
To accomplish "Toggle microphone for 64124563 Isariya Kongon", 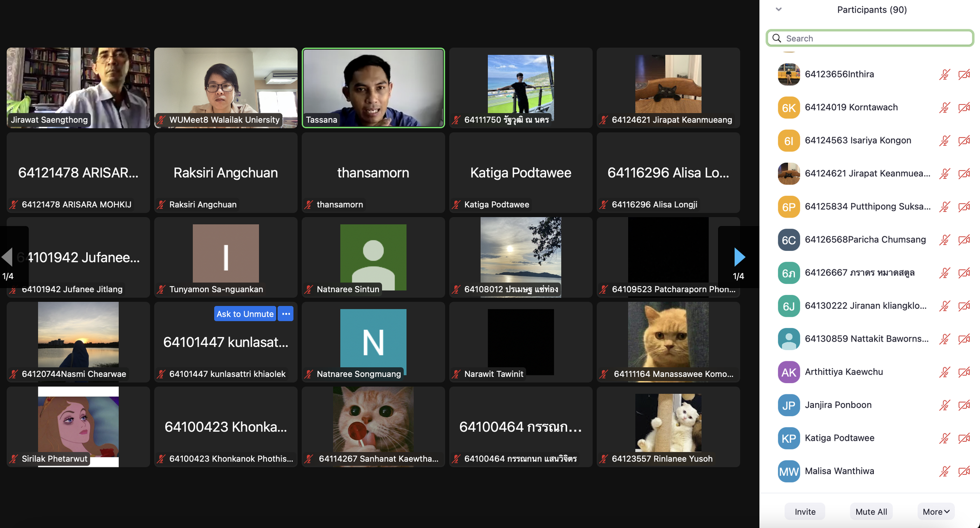I will pyautogui.click(x=944, y=140).
